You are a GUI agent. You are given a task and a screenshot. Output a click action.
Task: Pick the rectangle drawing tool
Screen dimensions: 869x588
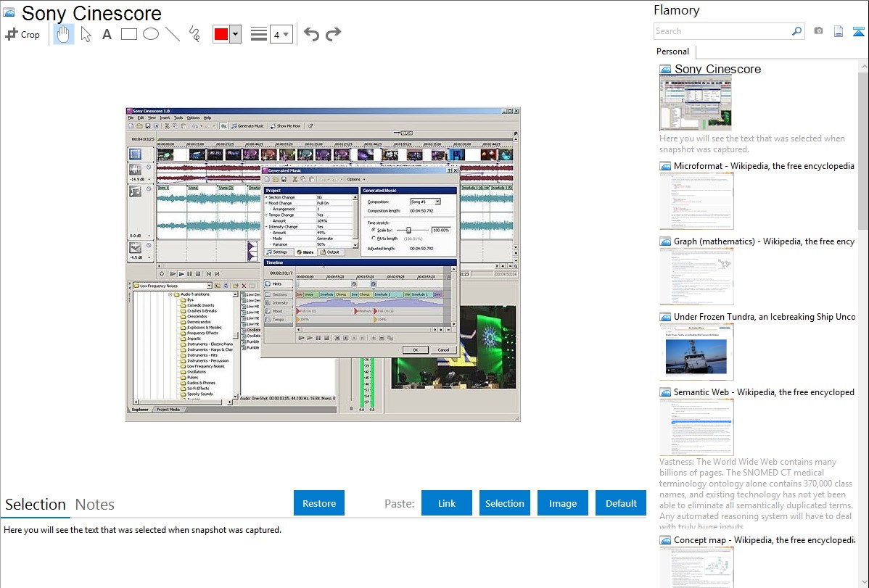pyautogui.click(x=128, y=34)
